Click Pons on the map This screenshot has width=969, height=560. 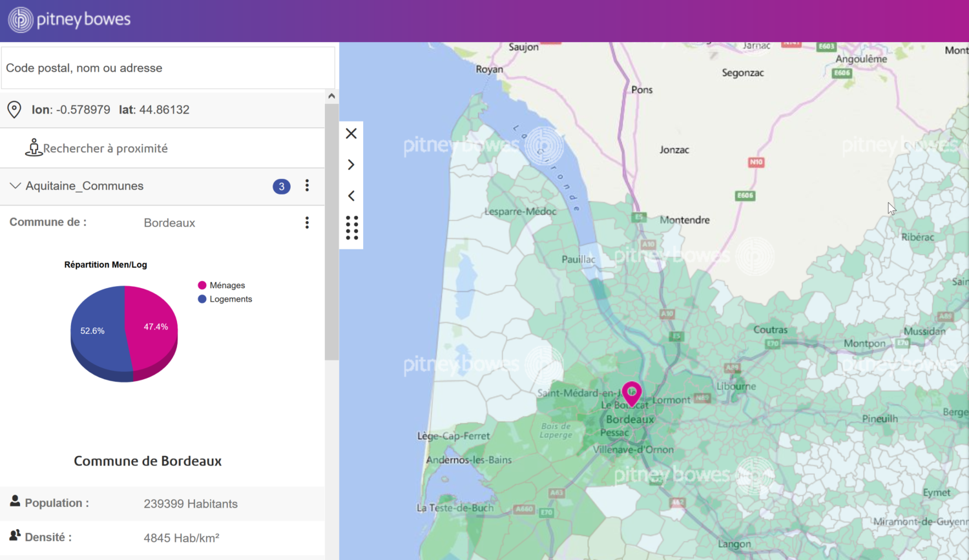pyautogui.click(x=642, y=90)
